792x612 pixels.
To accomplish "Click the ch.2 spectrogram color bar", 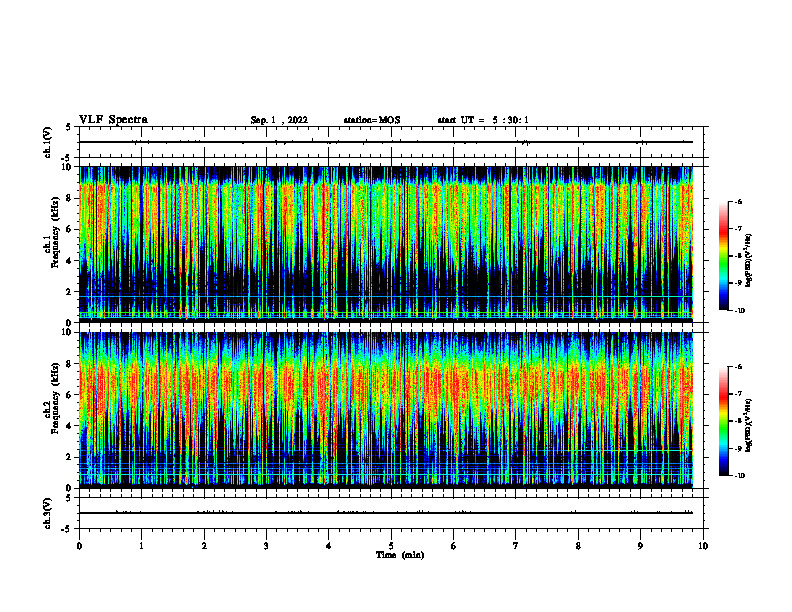I will click(x=723, y=421).
